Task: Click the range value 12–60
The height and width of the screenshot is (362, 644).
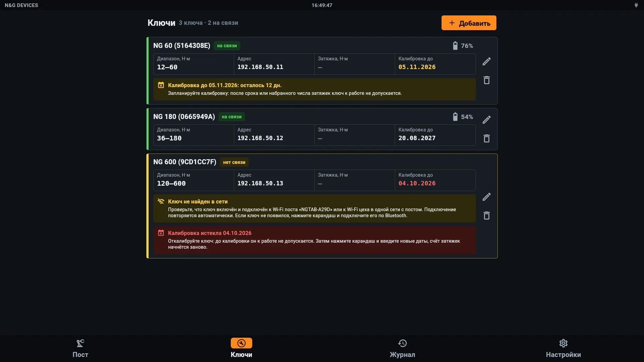Action: tap(167, 67)
